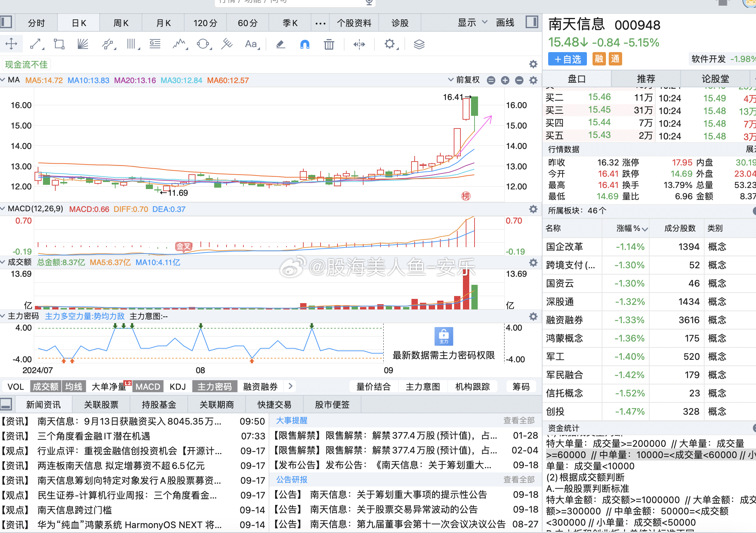Select the parallel channel drawing tool
Viewport: 756px width, 533px height.
pos(108,44)
